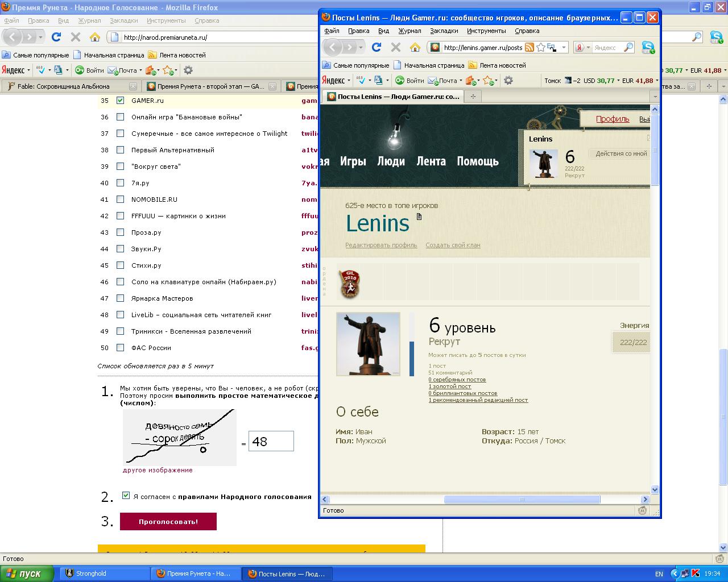Image resolution: width=728 pixels, height=582 pixels.
Task: Switch to Fable: Сокровищница Альбиона tab
Action: pyautogui.click(x=64, y=86)
